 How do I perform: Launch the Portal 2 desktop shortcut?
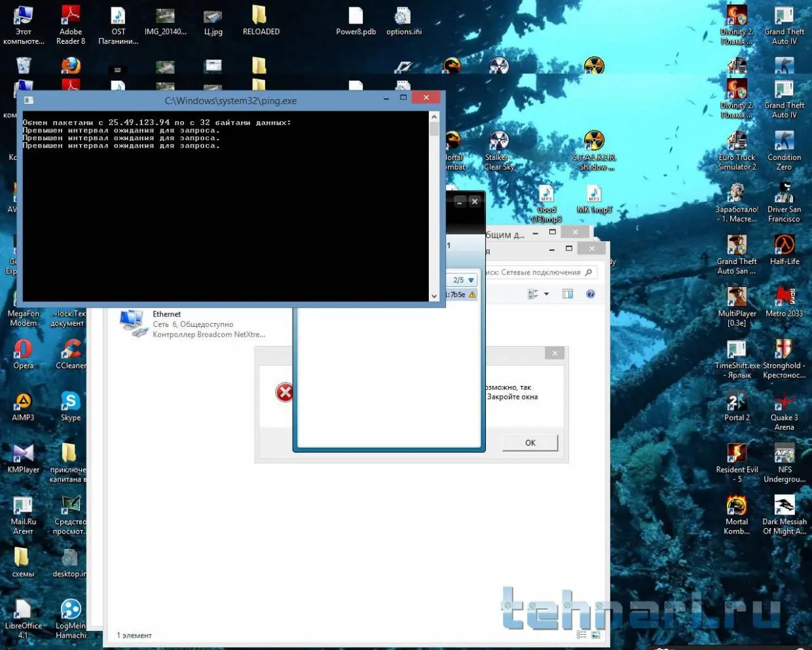pyautogui.click(x=737, y=407)
